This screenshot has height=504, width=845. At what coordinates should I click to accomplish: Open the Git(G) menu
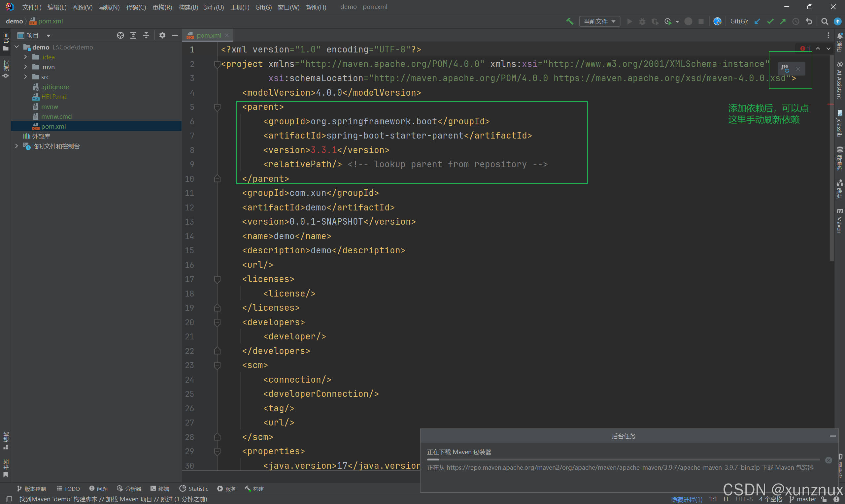pos(263,7)
